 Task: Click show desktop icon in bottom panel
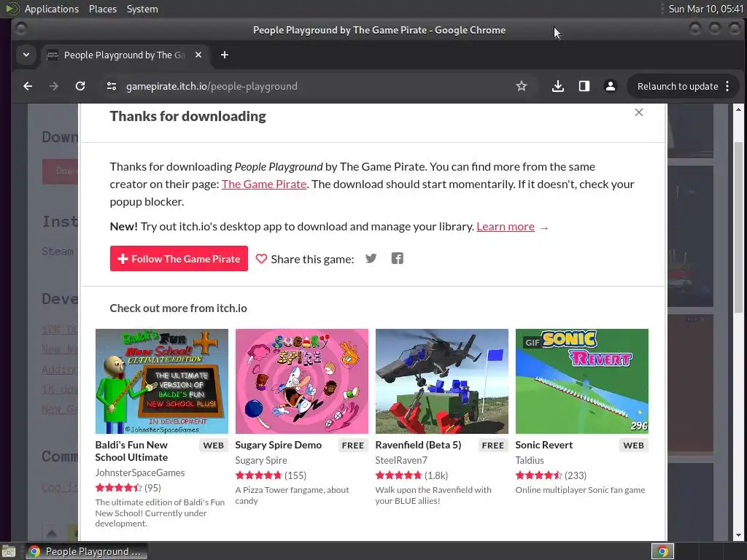tap(9, 551)
